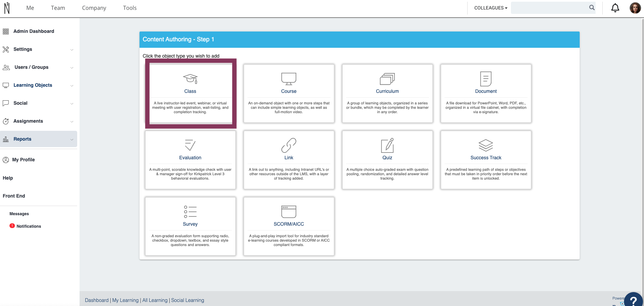Screen dimensions: 644x306
Task: Expand the Reports chevron
Action: point(72,140)
